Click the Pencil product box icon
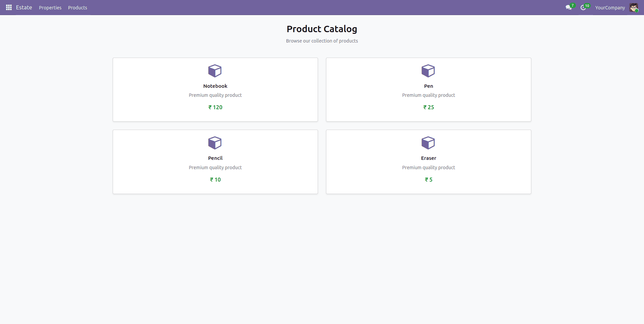644x324 pixels. [215, 143]
